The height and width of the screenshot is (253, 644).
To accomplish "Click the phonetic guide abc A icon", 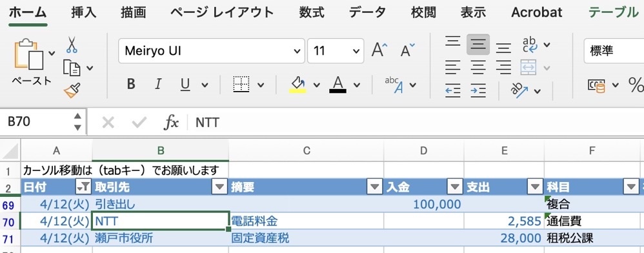I will point(394,85).
